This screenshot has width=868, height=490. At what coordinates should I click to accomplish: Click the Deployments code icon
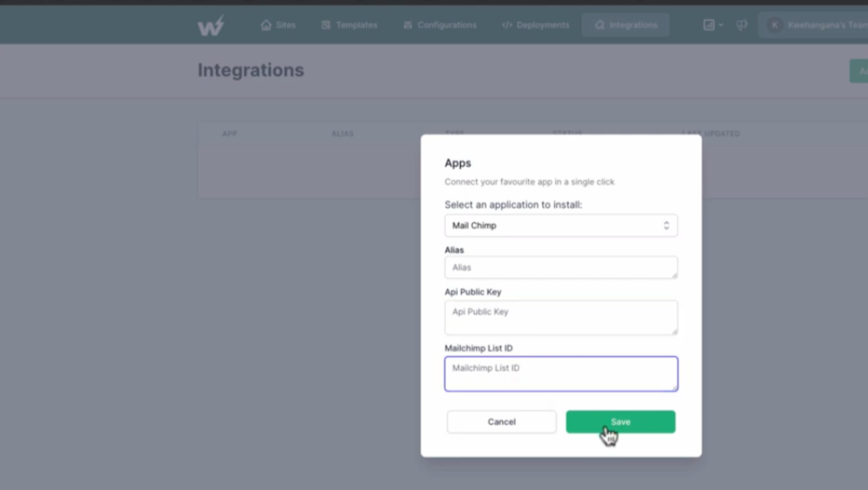pos(506,25)
